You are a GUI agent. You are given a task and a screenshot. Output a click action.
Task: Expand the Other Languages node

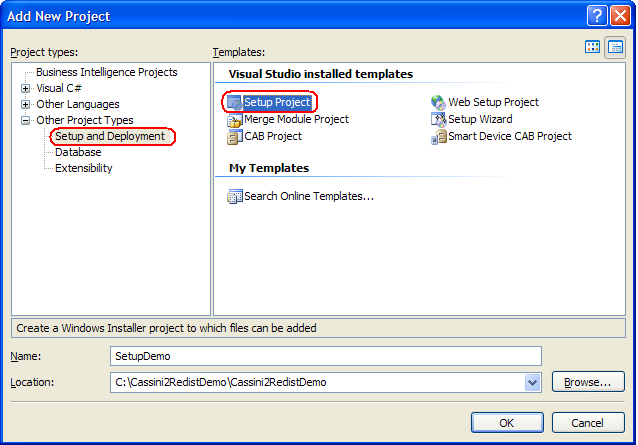pos(25,105)
